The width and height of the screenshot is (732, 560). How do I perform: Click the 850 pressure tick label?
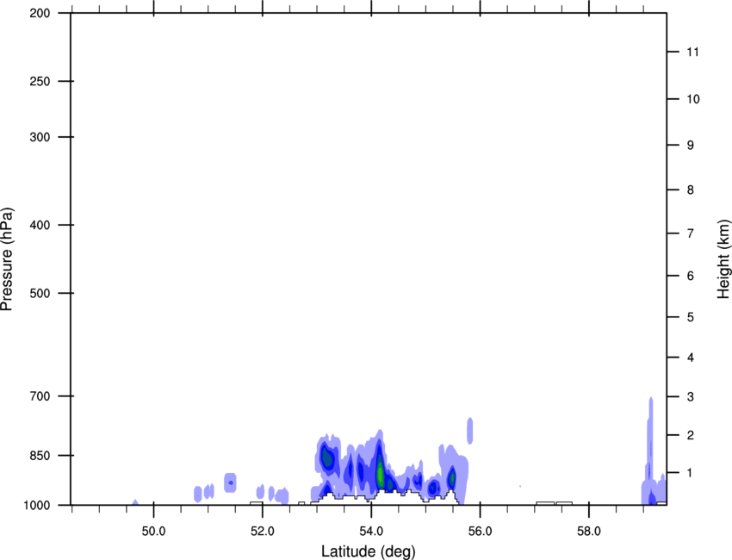(x=40, y=456)
